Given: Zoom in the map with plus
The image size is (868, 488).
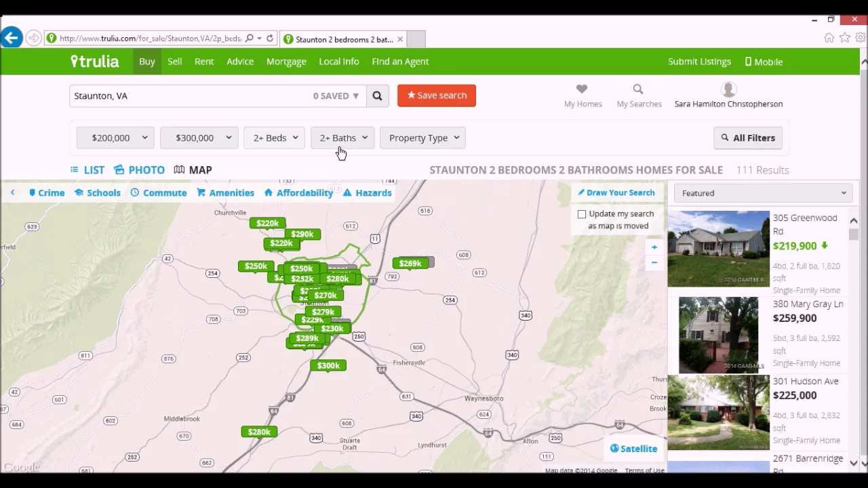Looking at the screenshot, I should pos(654,247).
